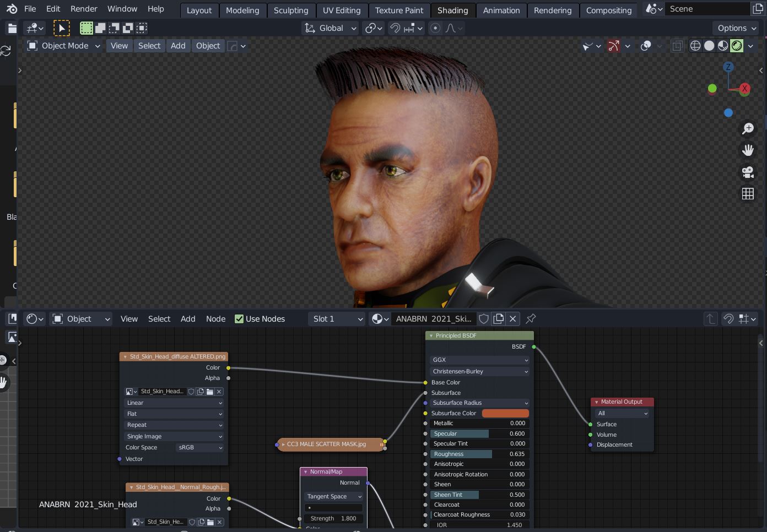The image size is (767, 532).
Task: Open node editor Node menu
Action: pyautogui.click(x=215, y=319)
